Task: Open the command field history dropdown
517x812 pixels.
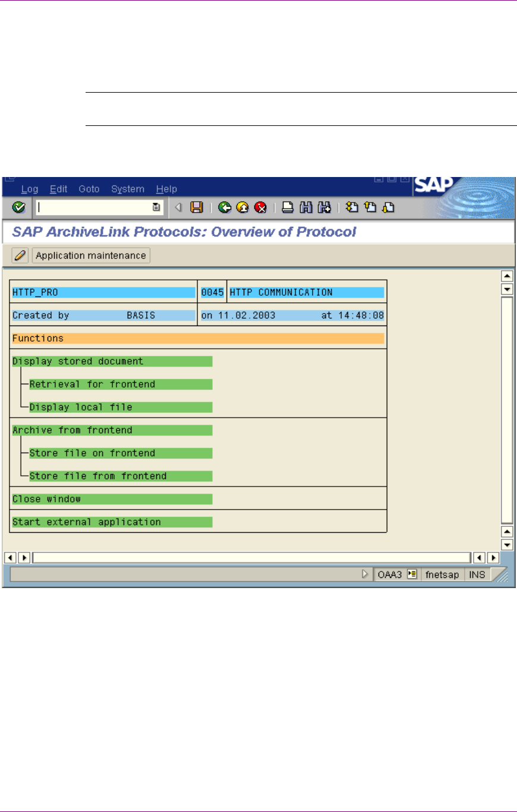Action: (x=156, y=207)
